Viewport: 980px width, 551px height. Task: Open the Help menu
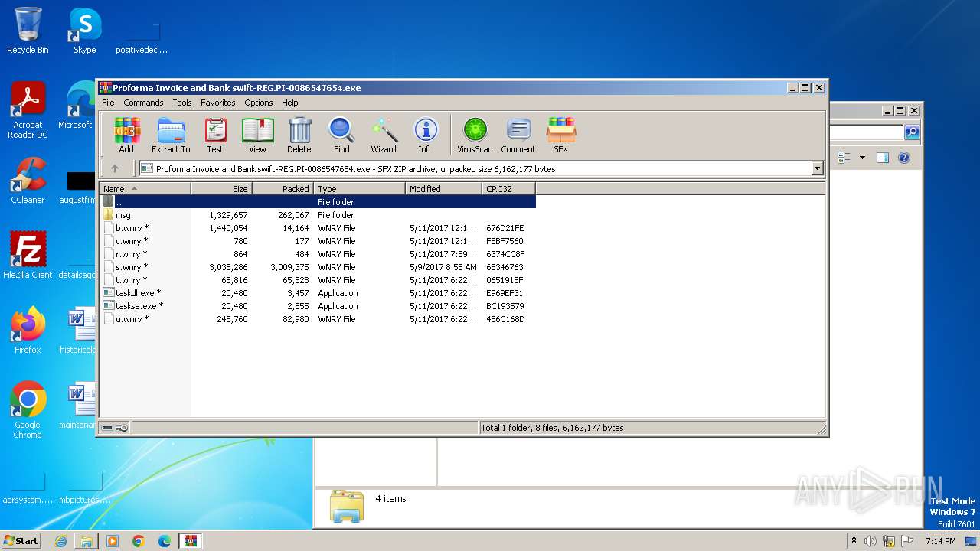(x=290, y=103)
